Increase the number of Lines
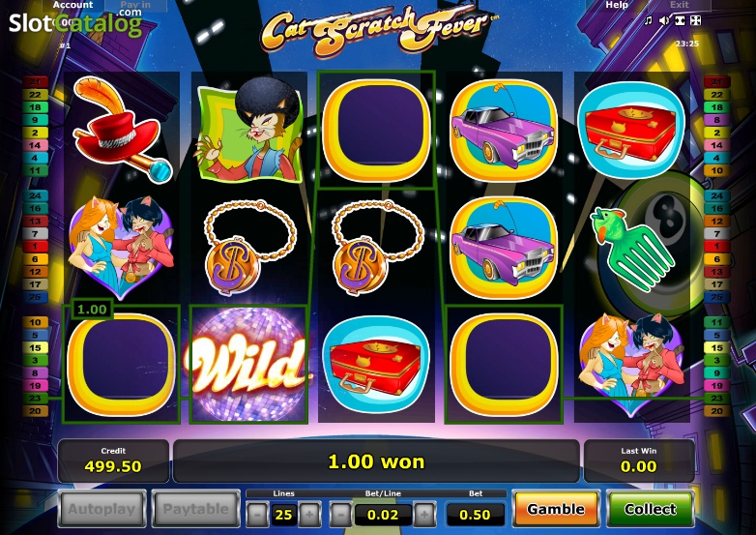Image resolution: width=756 pixels, height=535 pixels. pos(309,515)
